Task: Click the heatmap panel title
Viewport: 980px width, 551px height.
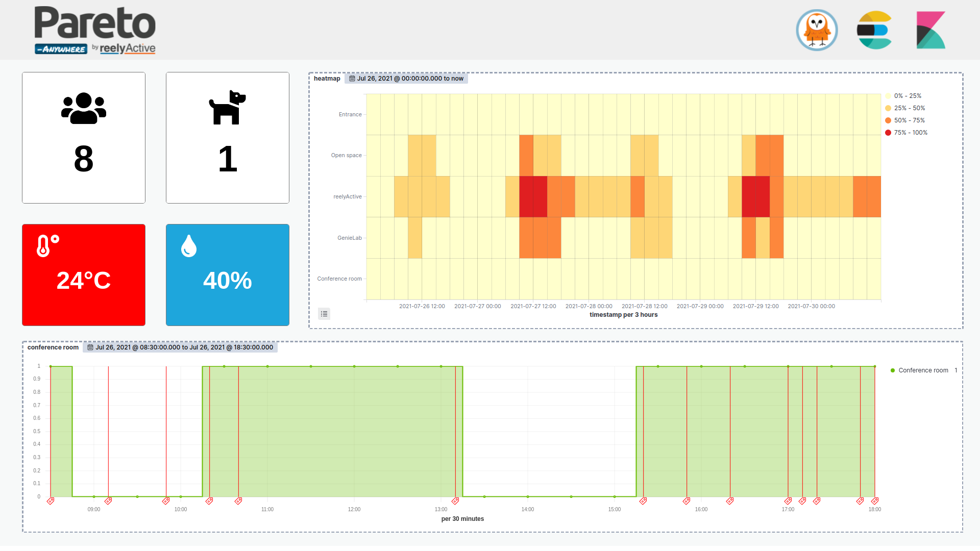Action: point(327,79)
